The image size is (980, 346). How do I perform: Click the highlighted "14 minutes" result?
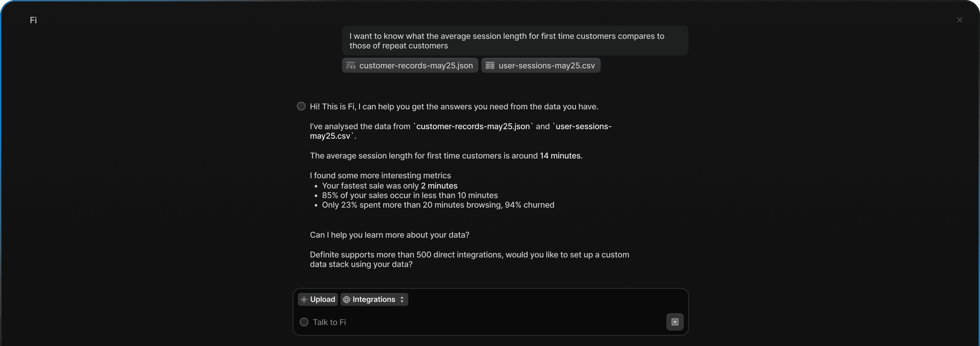561,156
